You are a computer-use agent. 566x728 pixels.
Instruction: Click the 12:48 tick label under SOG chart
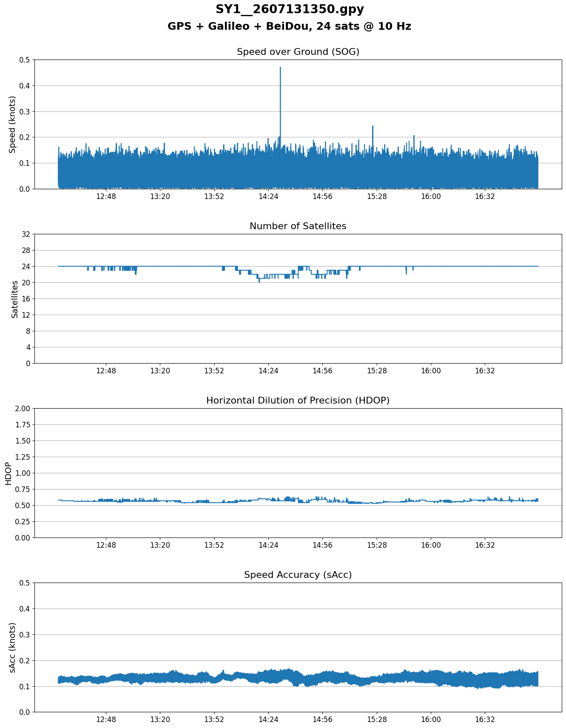point(106,196)
